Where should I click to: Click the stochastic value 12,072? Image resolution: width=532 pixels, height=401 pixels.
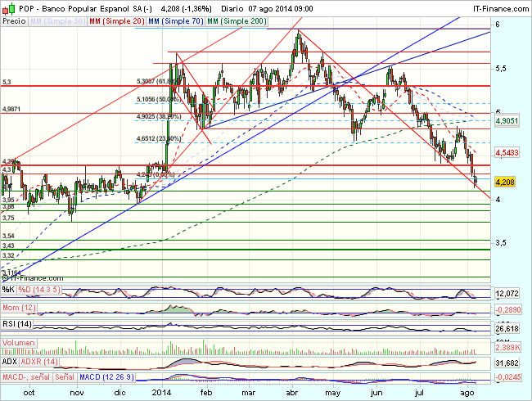[x=507, y=294]
